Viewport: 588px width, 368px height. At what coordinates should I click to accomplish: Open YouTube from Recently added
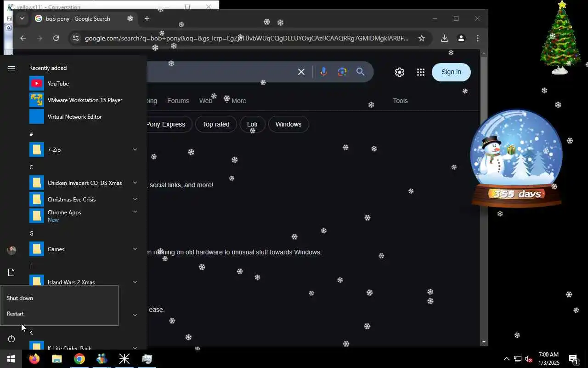[x=83, y=84]
